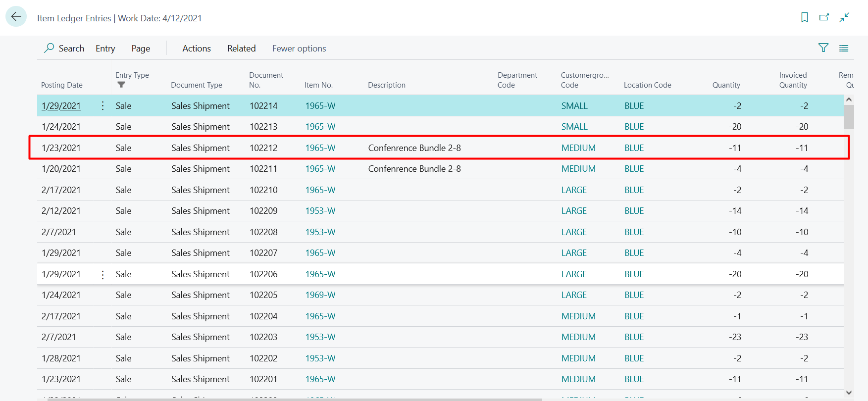The width and height of the screenshot is (868, 401).
Task: Click the back arrow button
Action: click(x=16, y=16)
